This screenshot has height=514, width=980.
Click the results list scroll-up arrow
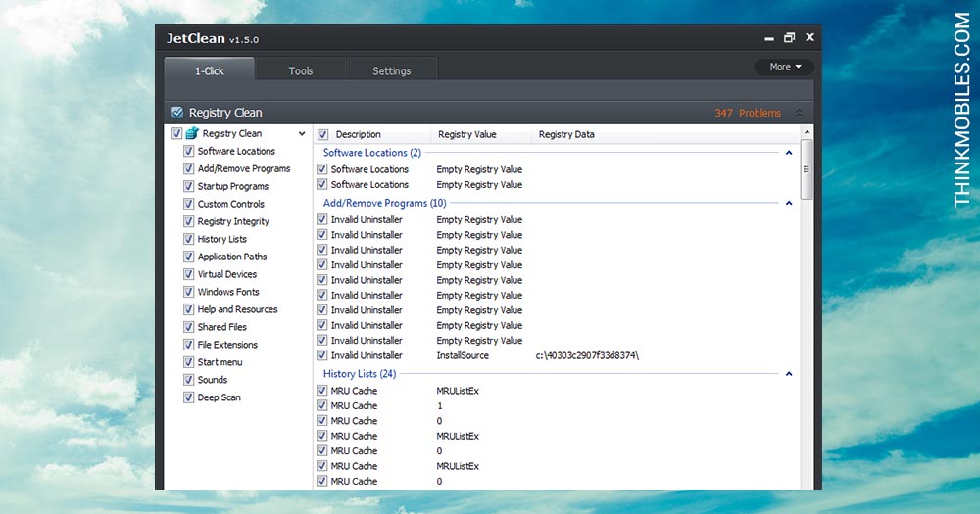pyautogui.click(x=807, y=132)
